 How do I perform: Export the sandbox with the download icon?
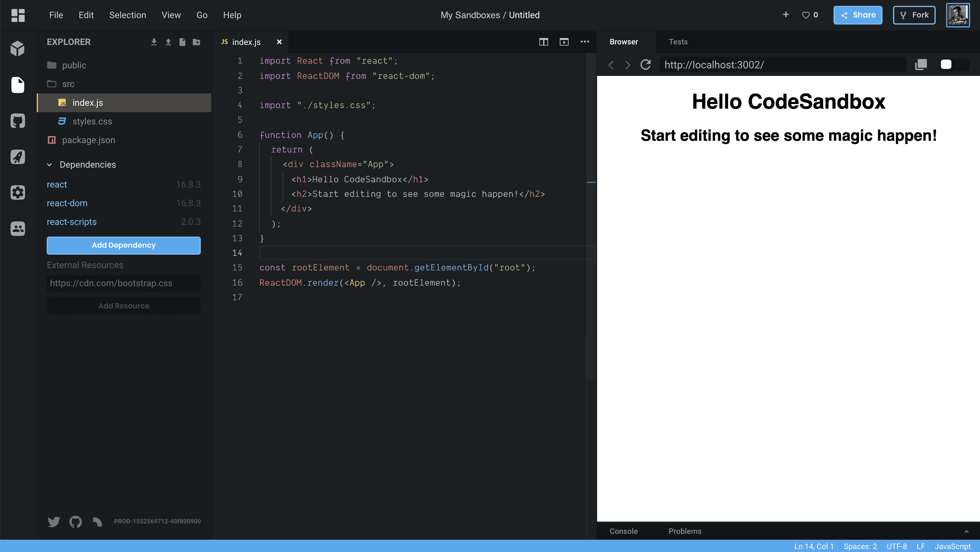(x=154, y=42)
